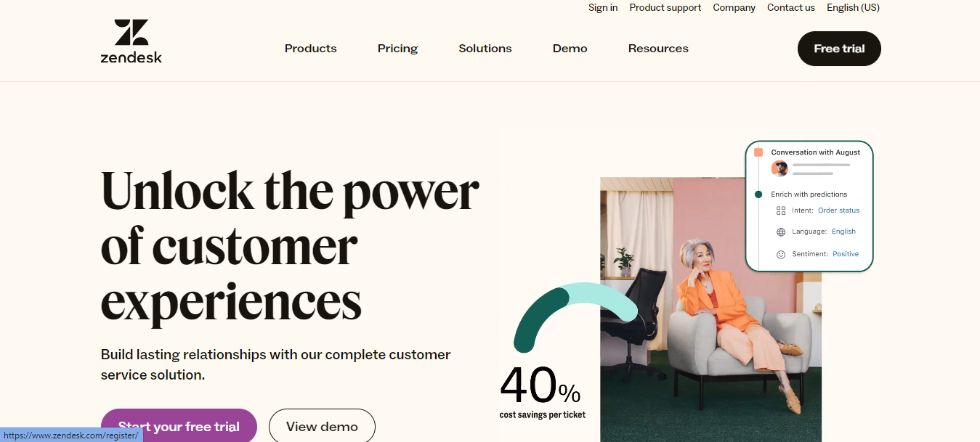Open the Resources dropdown
Image resolution: width=980 pixels, height=442 pixels.
pyautogui.click(x=658, y=49)
